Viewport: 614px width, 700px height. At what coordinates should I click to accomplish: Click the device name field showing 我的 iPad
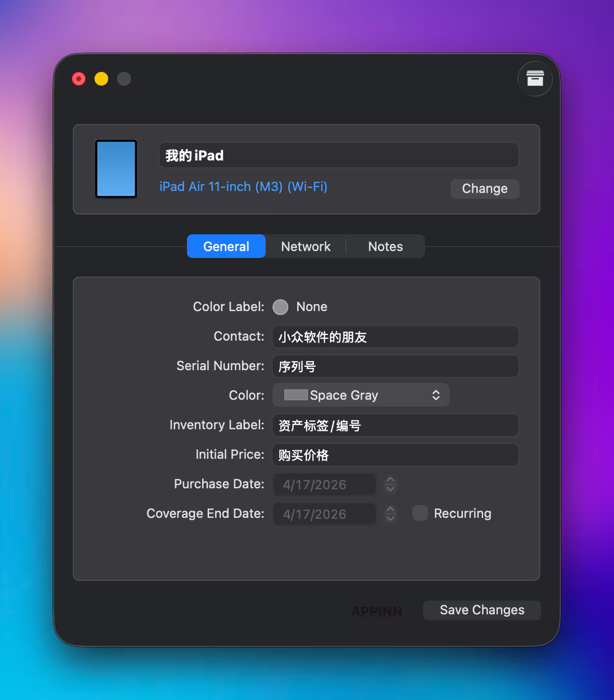338,155
